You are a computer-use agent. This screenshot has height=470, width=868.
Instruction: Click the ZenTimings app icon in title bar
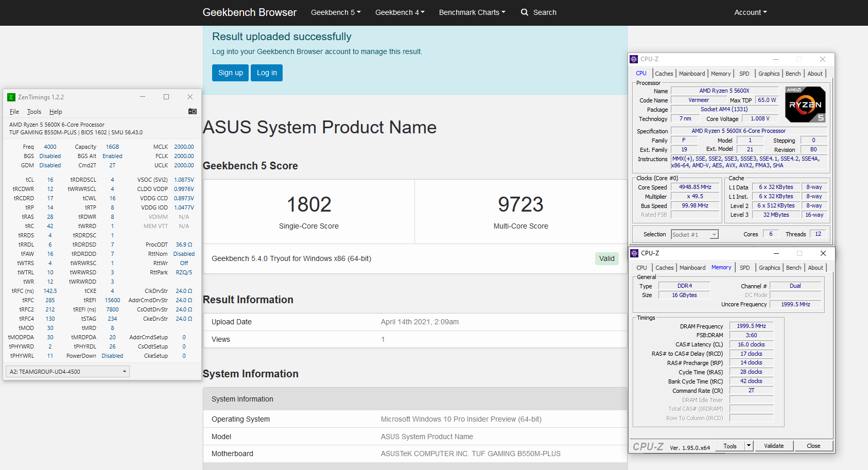[11, 97]
